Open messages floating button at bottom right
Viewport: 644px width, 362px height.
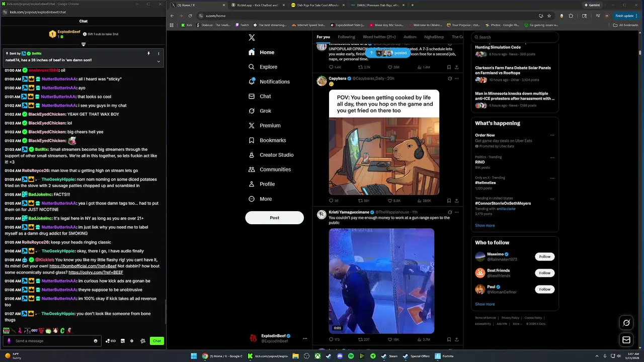[x=626, y=340]
